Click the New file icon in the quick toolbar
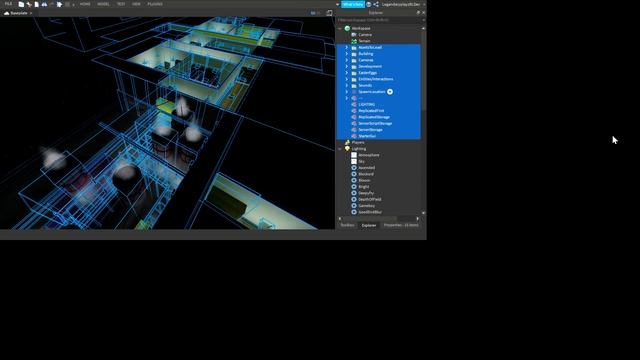 coord(21,4)
